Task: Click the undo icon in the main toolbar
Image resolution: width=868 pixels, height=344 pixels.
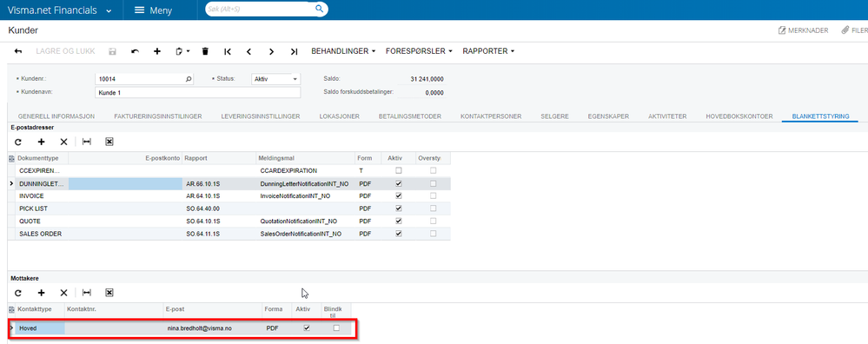Action: click(135, 51)
